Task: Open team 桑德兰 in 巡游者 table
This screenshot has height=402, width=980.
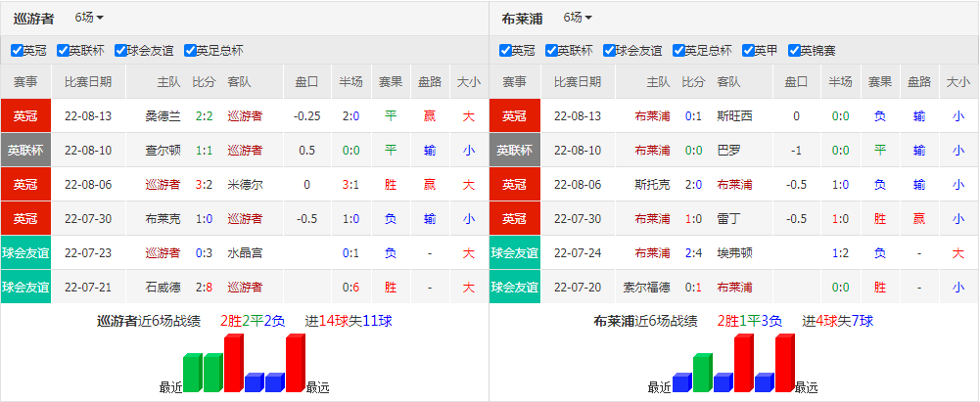Action: (x=163, y=116)
